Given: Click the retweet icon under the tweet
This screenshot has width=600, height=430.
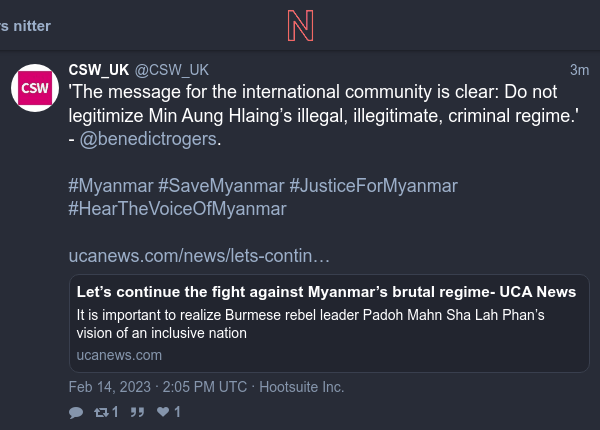Looking at the screenshot, I should [102, 412].
